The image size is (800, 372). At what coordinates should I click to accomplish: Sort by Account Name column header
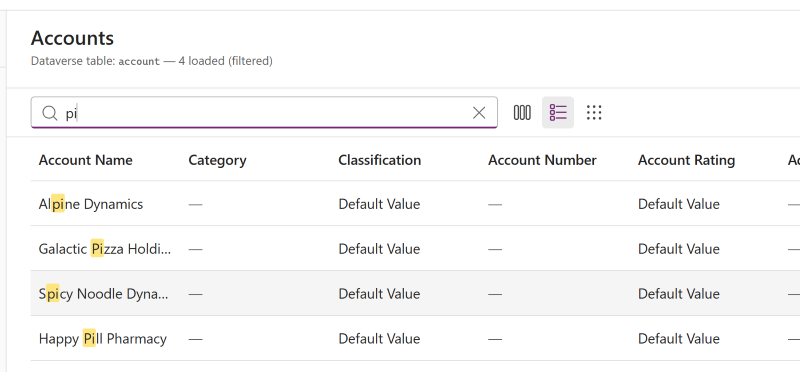[x=86, y=160]
